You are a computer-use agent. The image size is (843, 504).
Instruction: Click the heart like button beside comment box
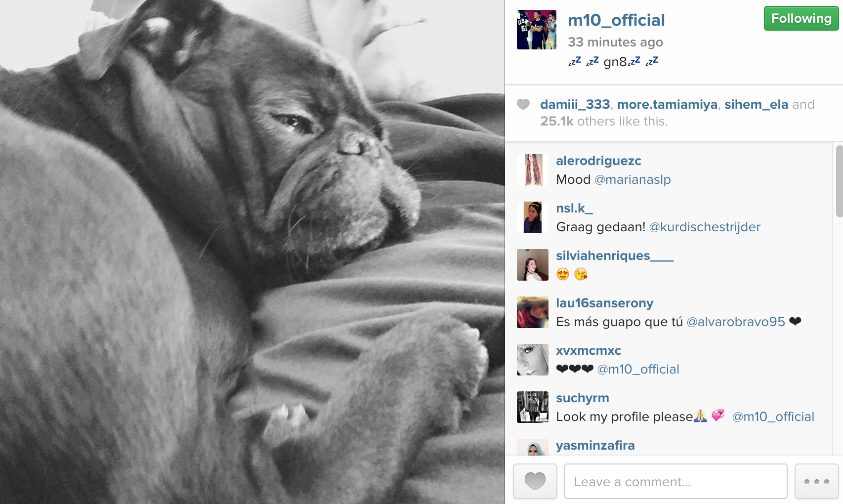[535, 481]
